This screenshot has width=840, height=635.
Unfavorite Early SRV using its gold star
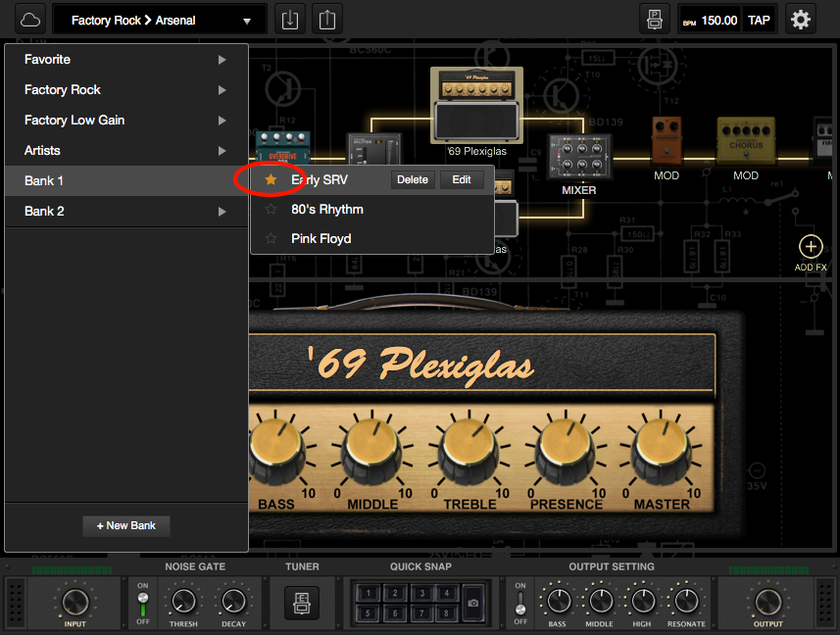[x=271, y=179]
